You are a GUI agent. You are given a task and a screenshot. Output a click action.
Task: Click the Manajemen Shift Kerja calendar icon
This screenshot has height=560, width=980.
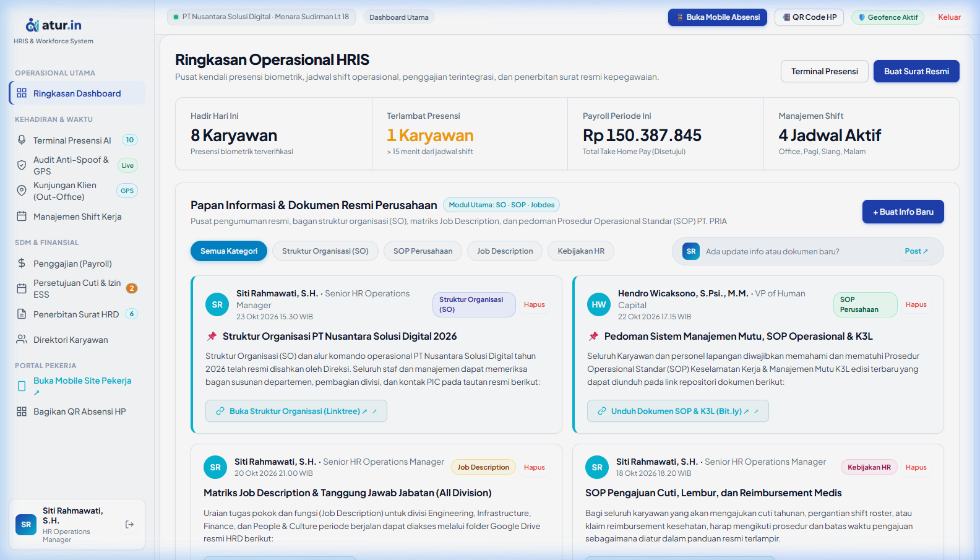22,217
